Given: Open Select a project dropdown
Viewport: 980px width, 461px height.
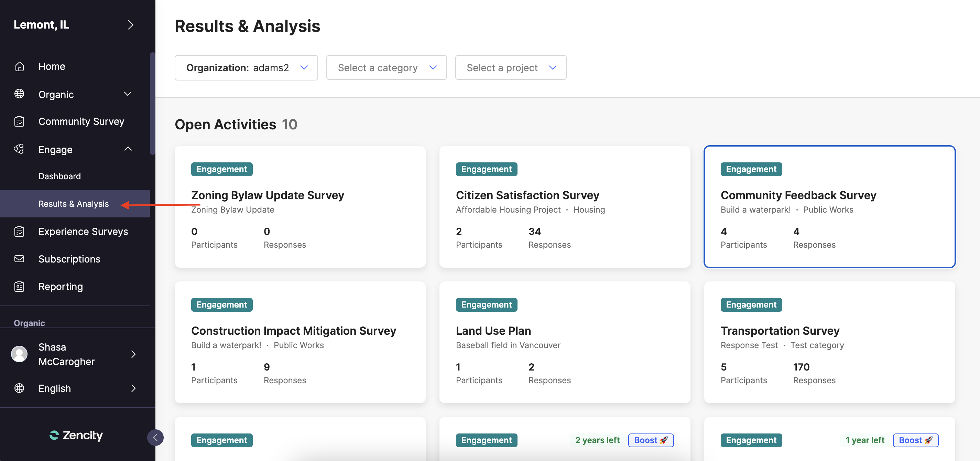Looking at the screenshot, I should point(511,68).
